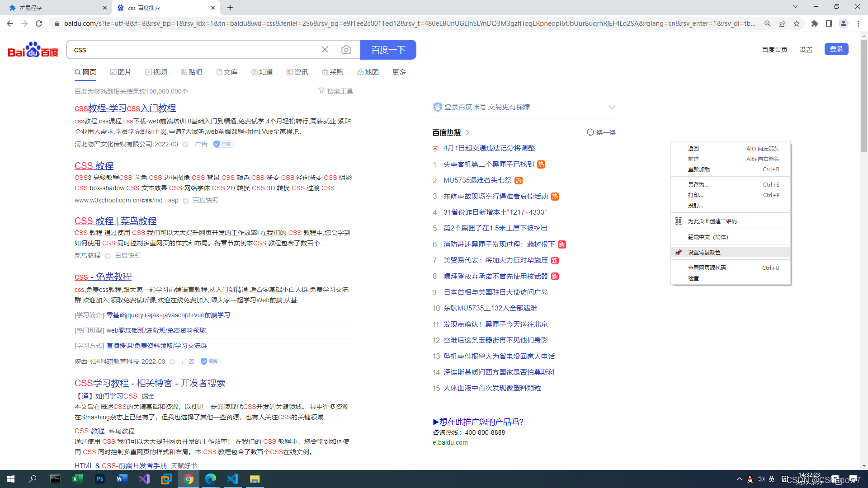Viewport: 868px width, 488px height.
Task: Open Windows Start menu
Action: point(11,479)
